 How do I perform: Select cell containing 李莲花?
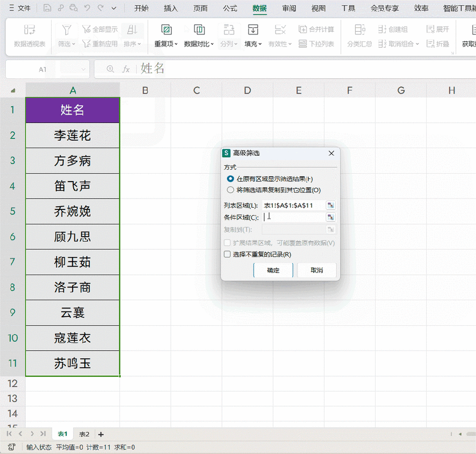point(73,136)
